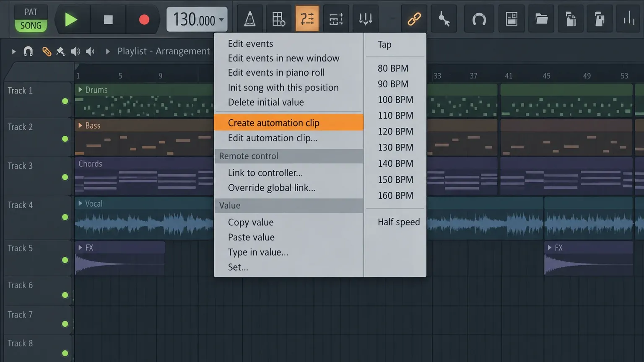
Task: Arm recording with the red record button
Action: click(144, 20)
